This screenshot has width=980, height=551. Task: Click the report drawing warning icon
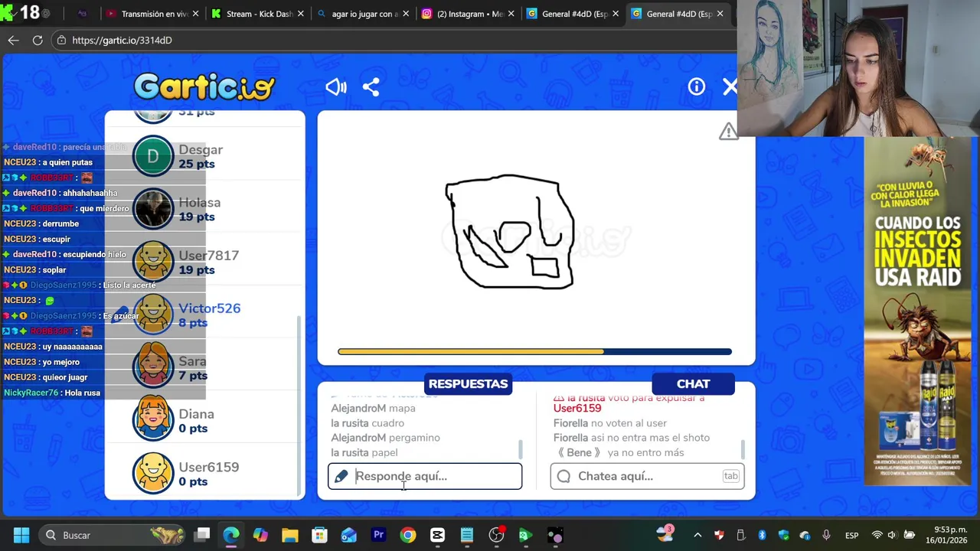point(728,132)
